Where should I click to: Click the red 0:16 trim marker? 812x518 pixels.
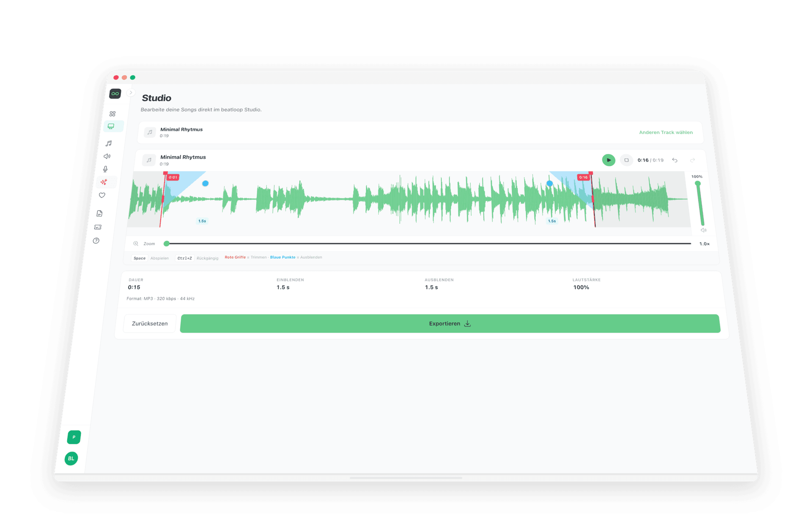(x=584, y=177)
